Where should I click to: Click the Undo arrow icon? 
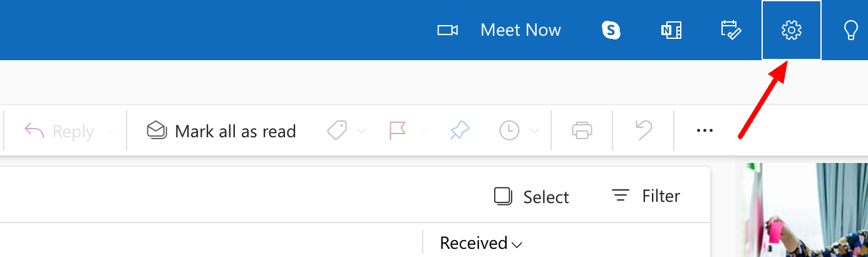pos(643,130)
